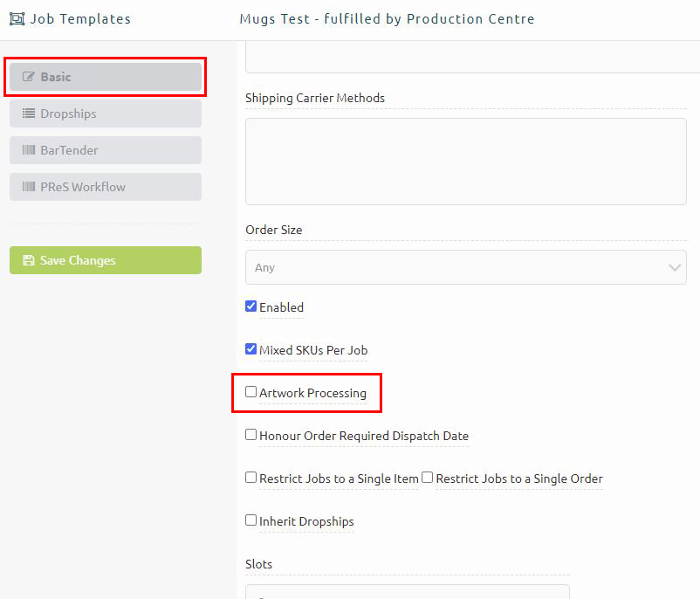
Task: Click inside Shipping Carrier Methods box
Action: pyautogui.click(x=465, y=162)
